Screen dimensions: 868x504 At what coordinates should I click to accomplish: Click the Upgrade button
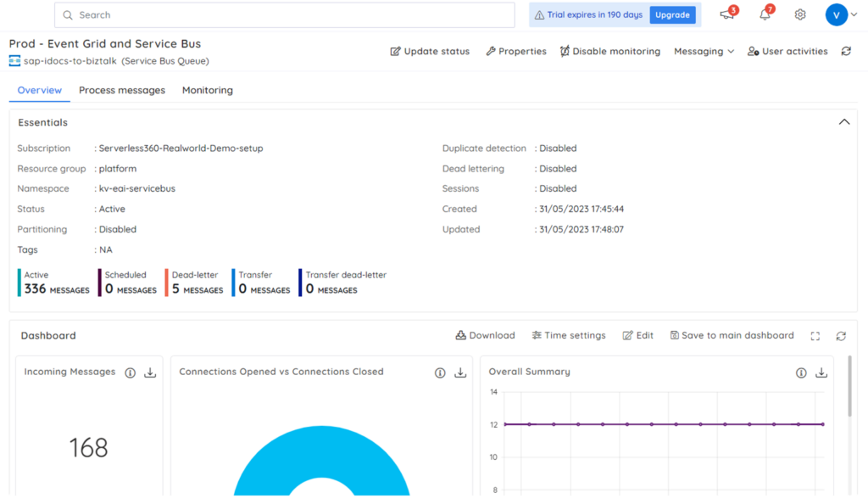pos(672,14)
